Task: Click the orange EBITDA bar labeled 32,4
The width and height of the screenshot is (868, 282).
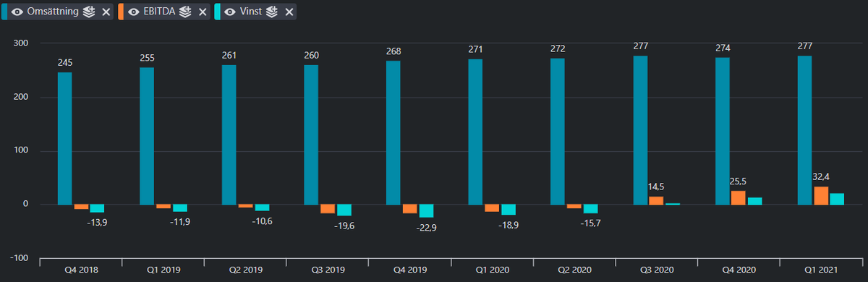Action: pyautogui.click(x=821, y=196)
